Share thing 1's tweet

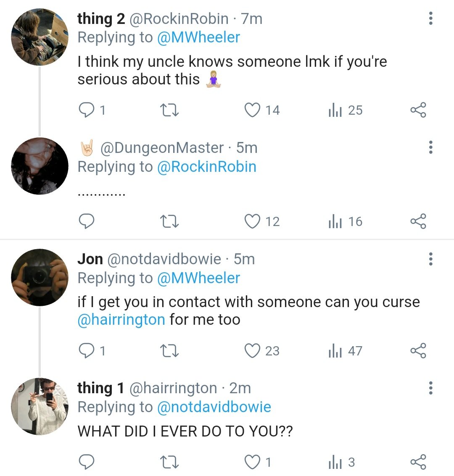418,462
